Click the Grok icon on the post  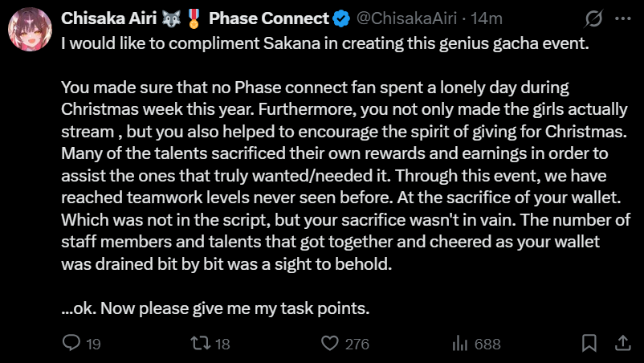tap(595, 18)
